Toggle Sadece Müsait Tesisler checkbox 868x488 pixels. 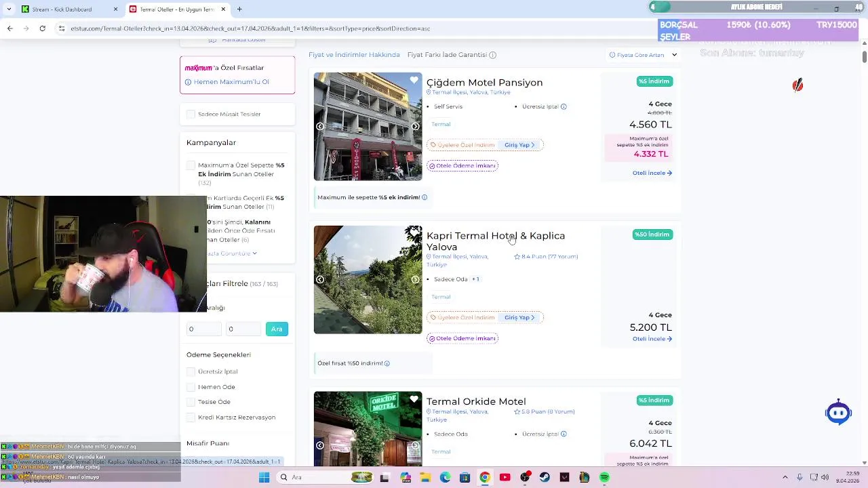(191, 114)
